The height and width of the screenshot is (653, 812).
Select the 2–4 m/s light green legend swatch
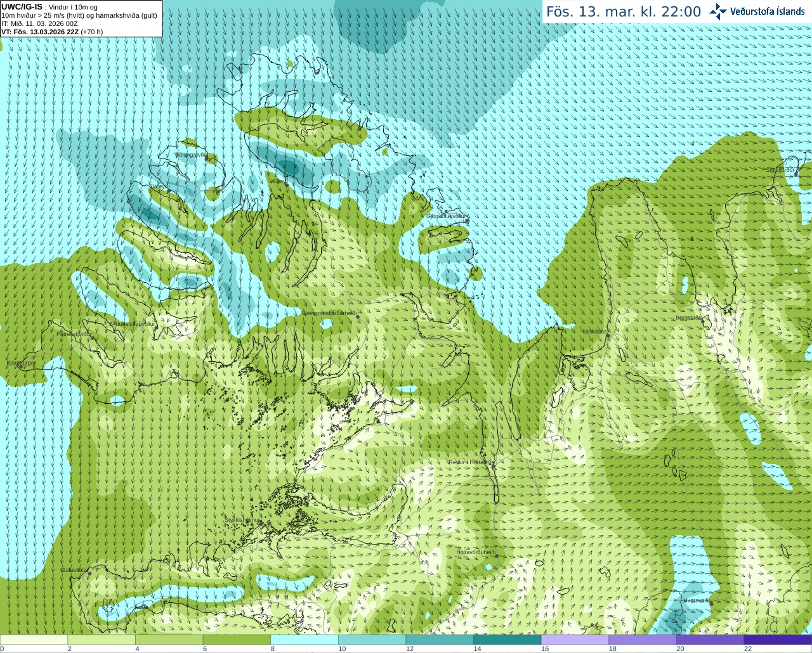pos(101,640)
